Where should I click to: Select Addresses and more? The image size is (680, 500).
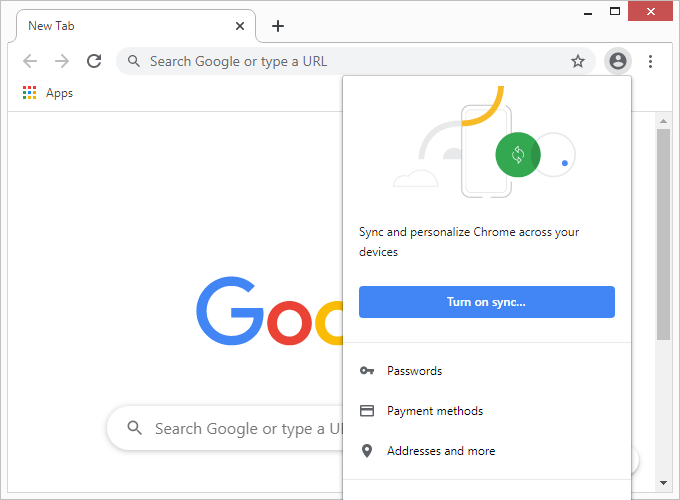tap(441, 451)
